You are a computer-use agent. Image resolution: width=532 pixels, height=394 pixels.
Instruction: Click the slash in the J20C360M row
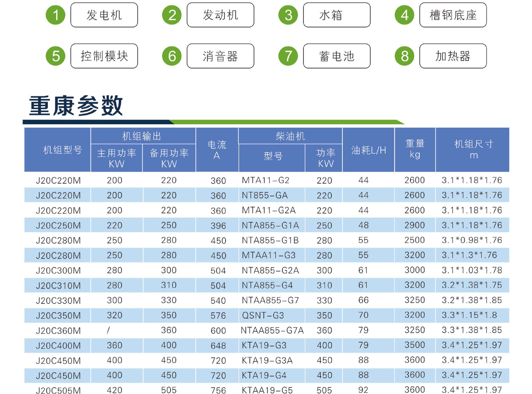(108, 331)
